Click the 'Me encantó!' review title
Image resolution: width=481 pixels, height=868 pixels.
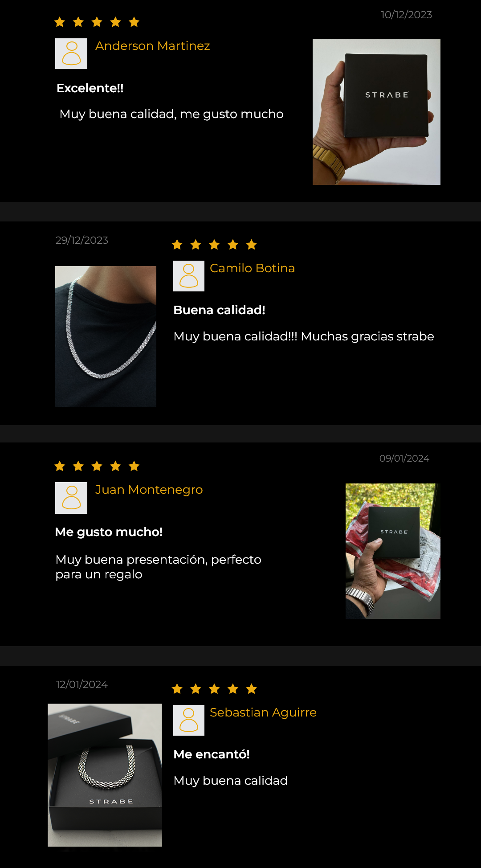[x=212, y=754]
